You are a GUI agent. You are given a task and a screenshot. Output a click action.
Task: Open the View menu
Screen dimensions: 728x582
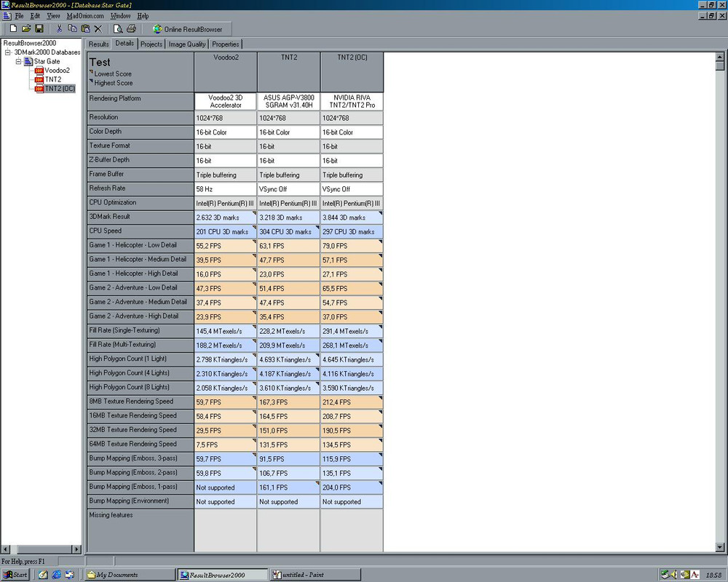point(53,16)
